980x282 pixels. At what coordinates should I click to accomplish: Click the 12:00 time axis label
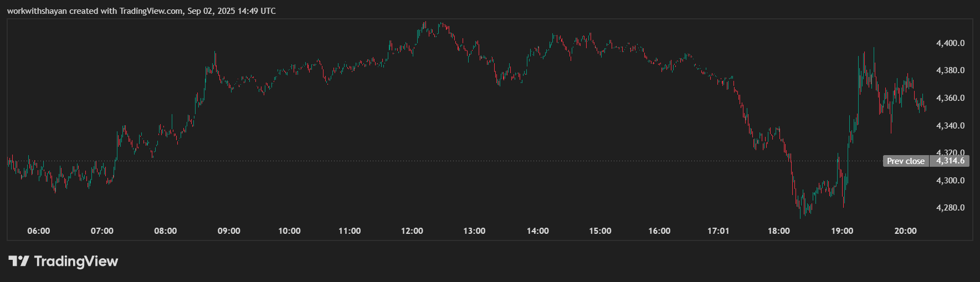click(412, 231)
